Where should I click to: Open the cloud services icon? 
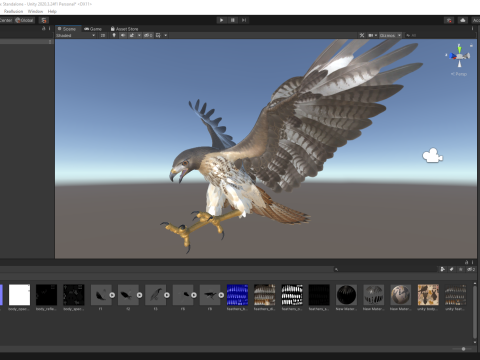pos(463,20)
